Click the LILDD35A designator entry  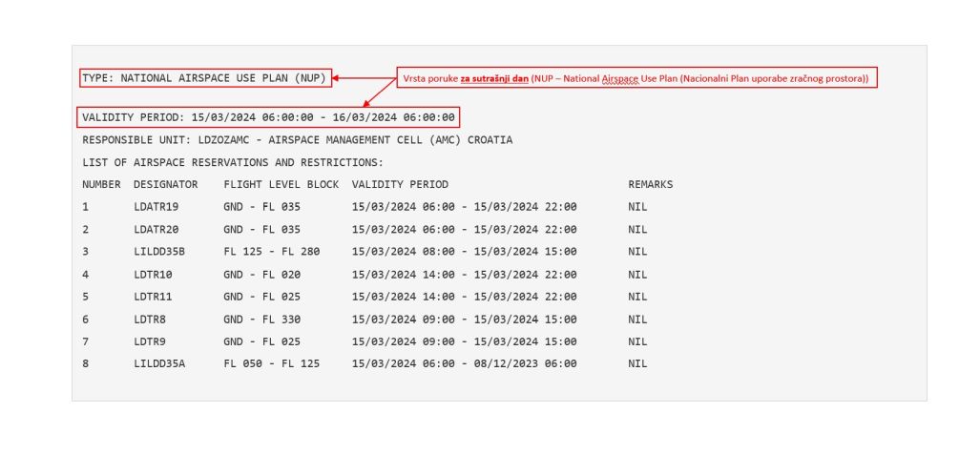tap(159, 364)
